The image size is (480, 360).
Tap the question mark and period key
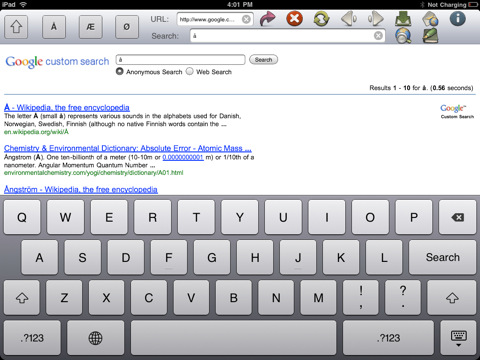point(403,298)
